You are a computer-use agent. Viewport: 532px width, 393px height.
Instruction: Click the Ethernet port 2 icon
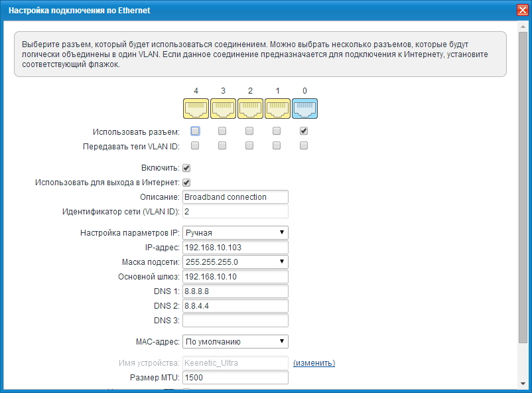[249, 108]
